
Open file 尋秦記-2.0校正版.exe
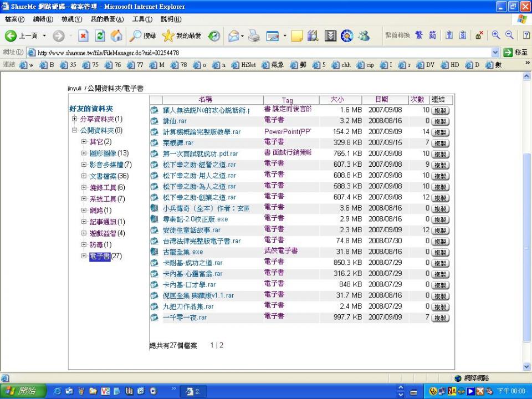tap(196, 219)
